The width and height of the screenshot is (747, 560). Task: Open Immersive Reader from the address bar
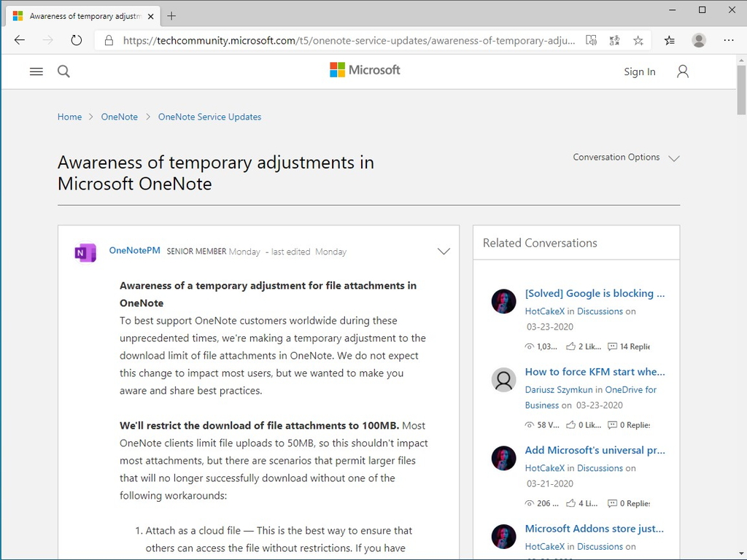(592, 40)
